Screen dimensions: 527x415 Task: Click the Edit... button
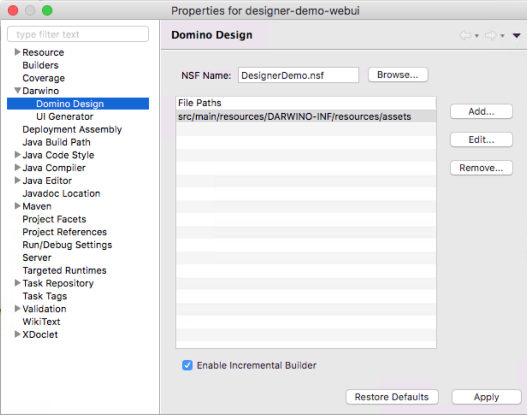[x=481, y=139]
